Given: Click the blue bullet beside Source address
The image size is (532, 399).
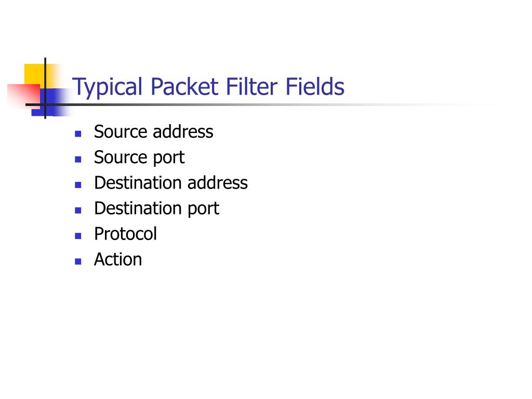Looking at the screenshot, I should click(78, 134).
